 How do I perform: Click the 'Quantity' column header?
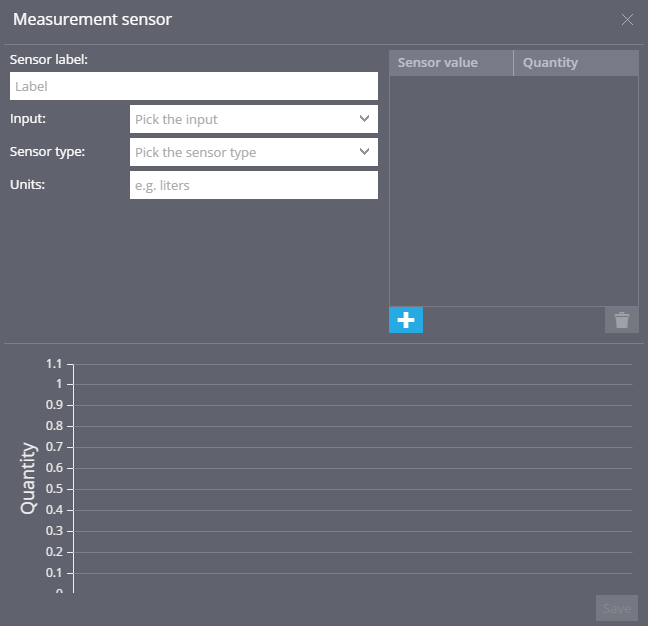click(x=576, y=63)
